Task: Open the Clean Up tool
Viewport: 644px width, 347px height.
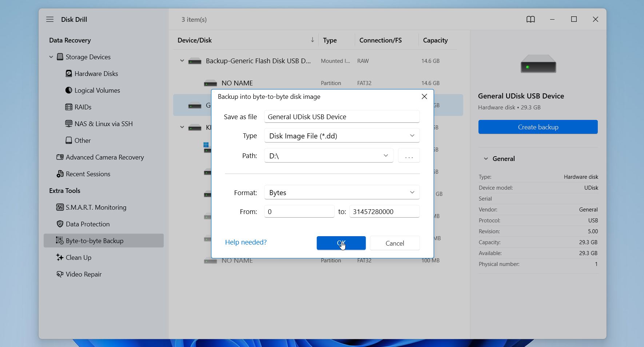Action: point(78,257)
